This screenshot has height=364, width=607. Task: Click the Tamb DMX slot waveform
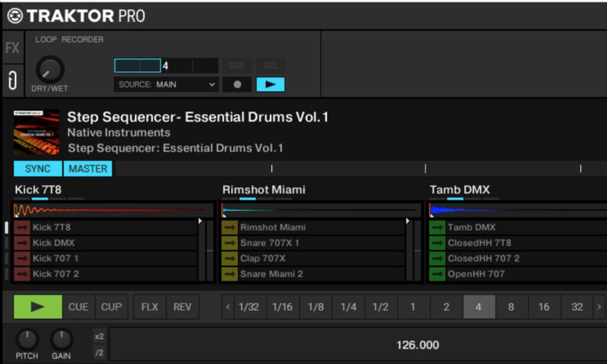tap(518, 210)
